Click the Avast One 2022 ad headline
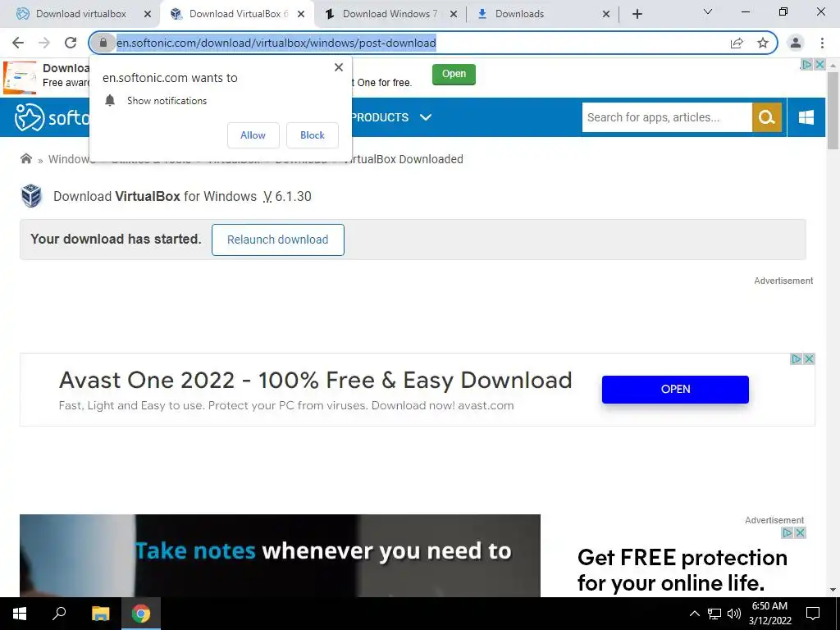Viewport: 840px width, 630px height. click(x=316, y=381)
